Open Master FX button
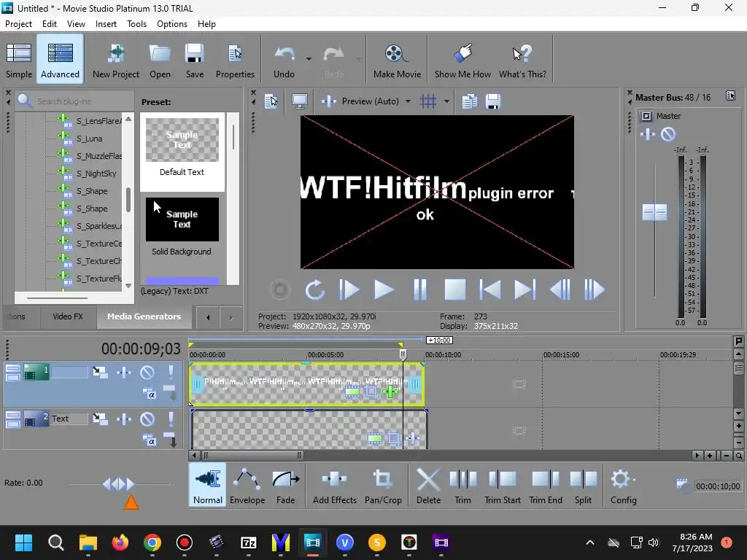747x560 pixels. 648,134
